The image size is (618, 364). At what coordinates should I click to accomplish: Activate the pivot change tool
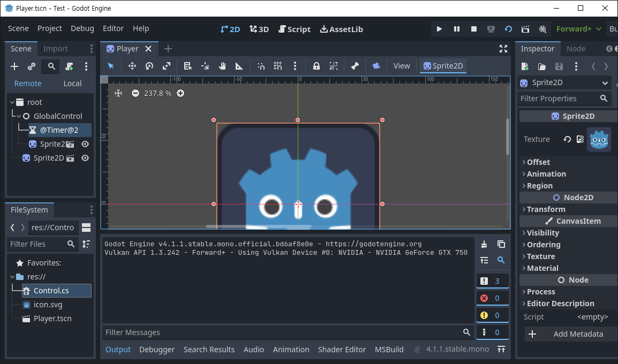[x=205, y=66]
